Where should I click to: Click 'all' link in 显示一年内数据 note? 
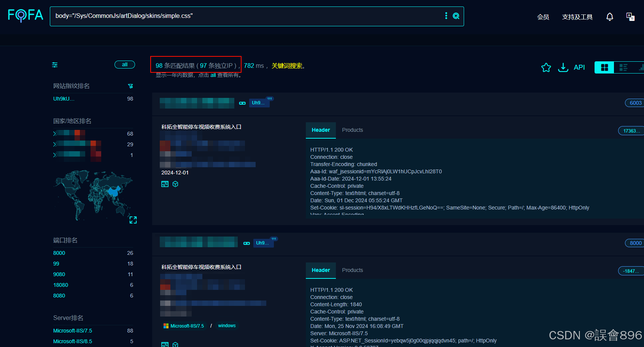pyautogui.click(x=213, y=75)
